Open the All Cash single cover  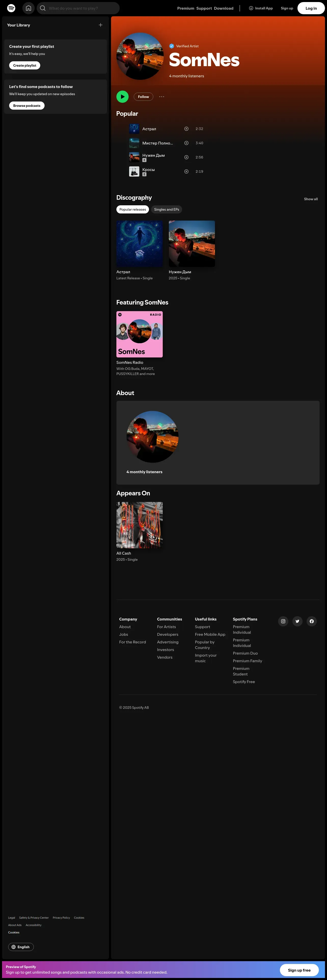[x=139, y=525]
